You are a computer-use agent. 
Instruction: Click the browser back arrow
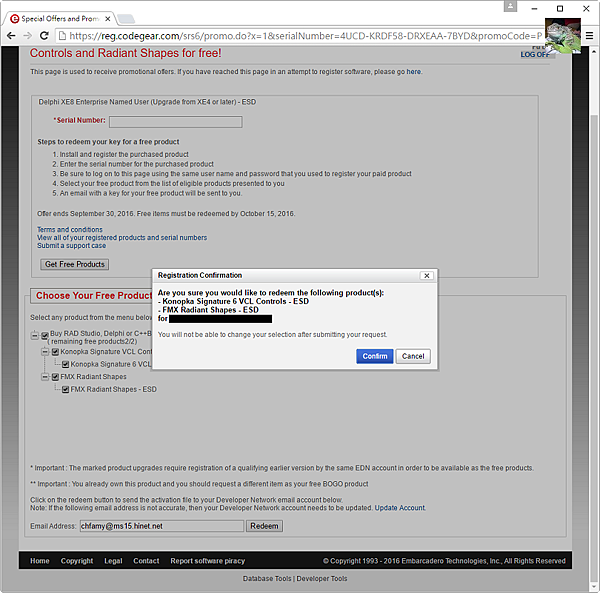click(x=11, y=36)
